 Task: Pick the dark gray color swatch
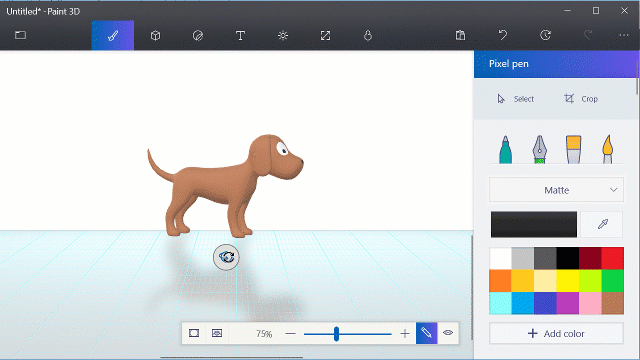coord(545,258)
